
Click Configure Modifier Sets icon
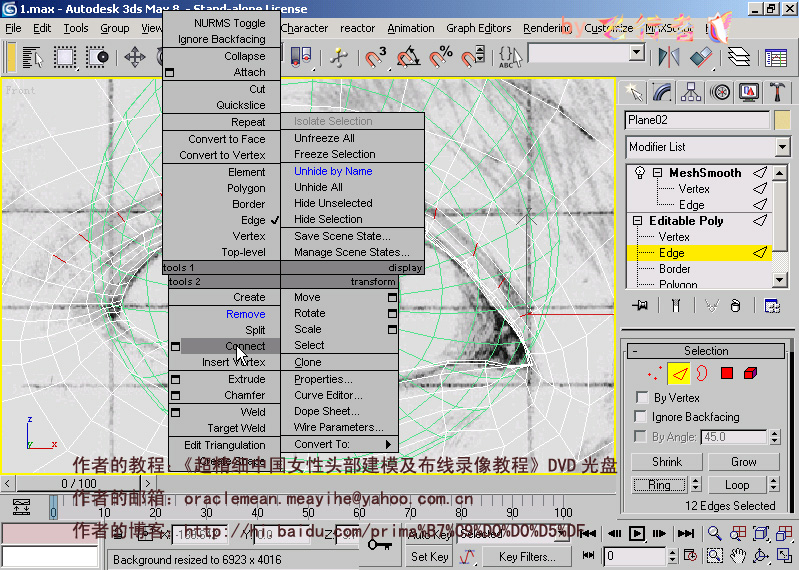(772, 306)
